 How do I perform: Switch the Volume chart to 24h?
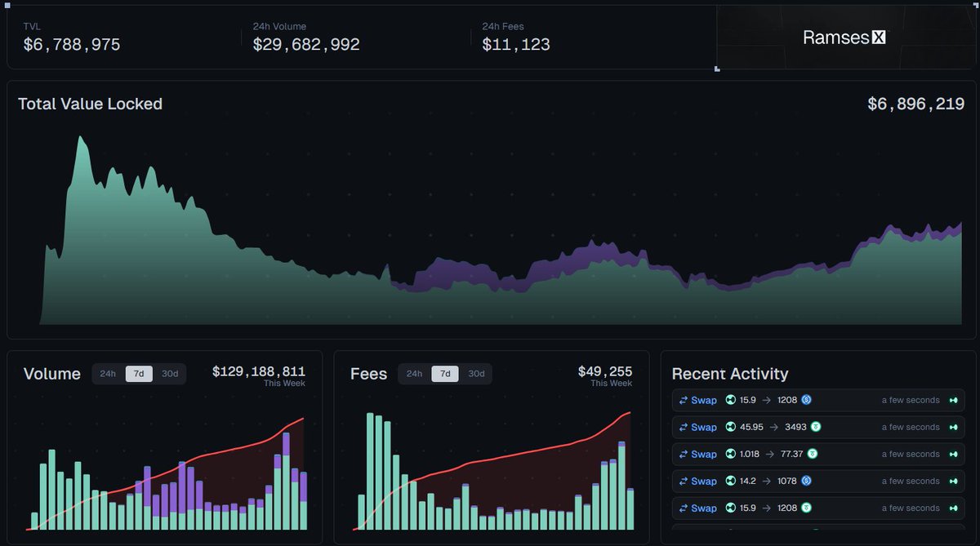click(x=108, y=374)
